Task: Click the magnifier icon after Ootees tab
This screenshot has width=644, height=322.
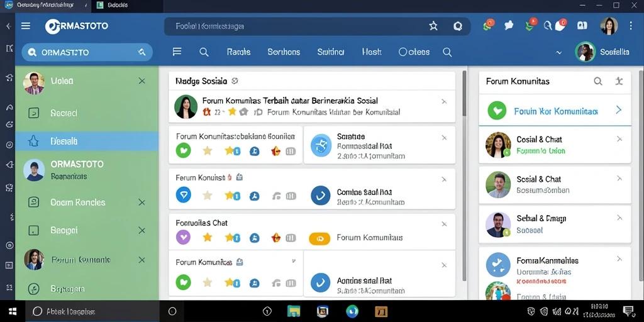Action: point(447,52)
